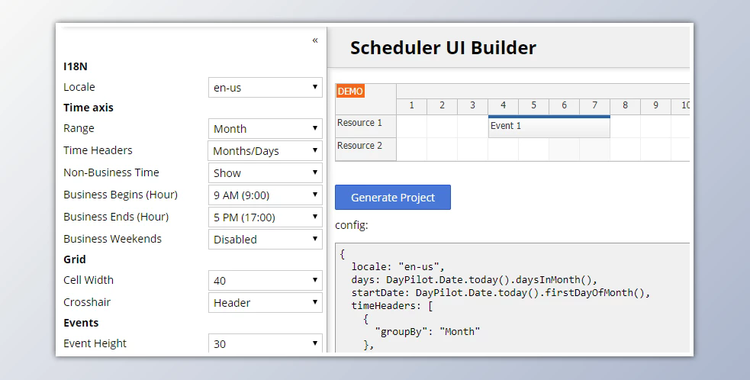Open the Range dropdown showing Month
The height and width of the screenshot is (380, 750).
pyautogui.click(x=265, y=129)
